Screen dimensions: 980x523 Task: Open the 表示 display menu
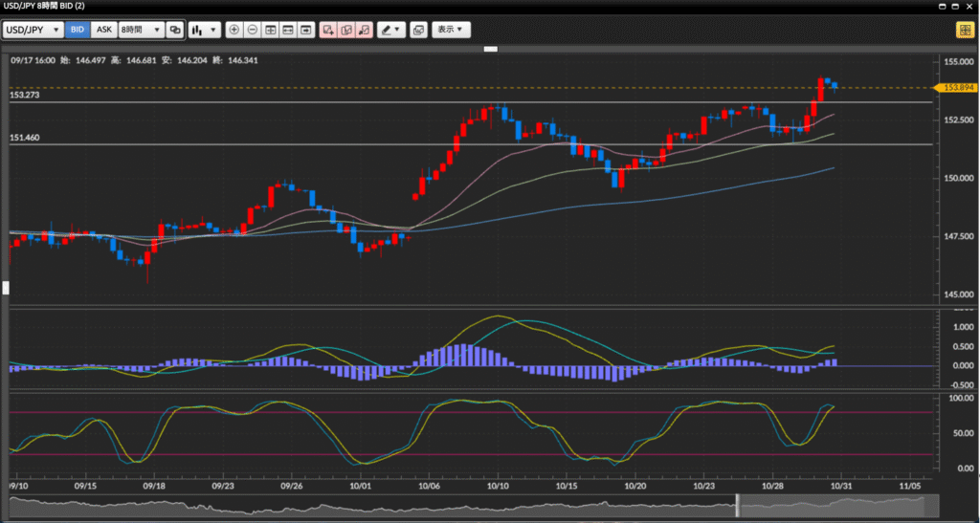click(x=451, y=30)
